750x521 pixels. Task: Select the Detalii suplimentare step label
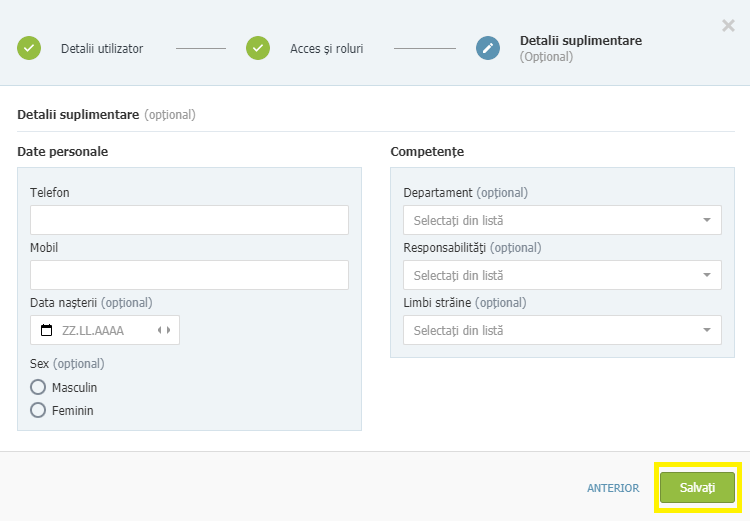click(x=581, y=41)
